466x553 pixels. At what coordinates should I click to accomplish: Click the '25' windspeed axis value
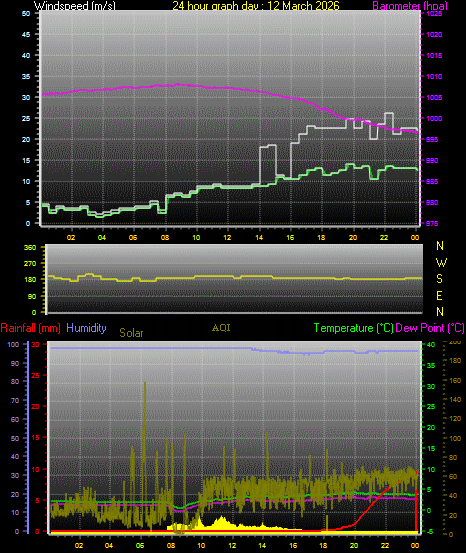(26, 118)
